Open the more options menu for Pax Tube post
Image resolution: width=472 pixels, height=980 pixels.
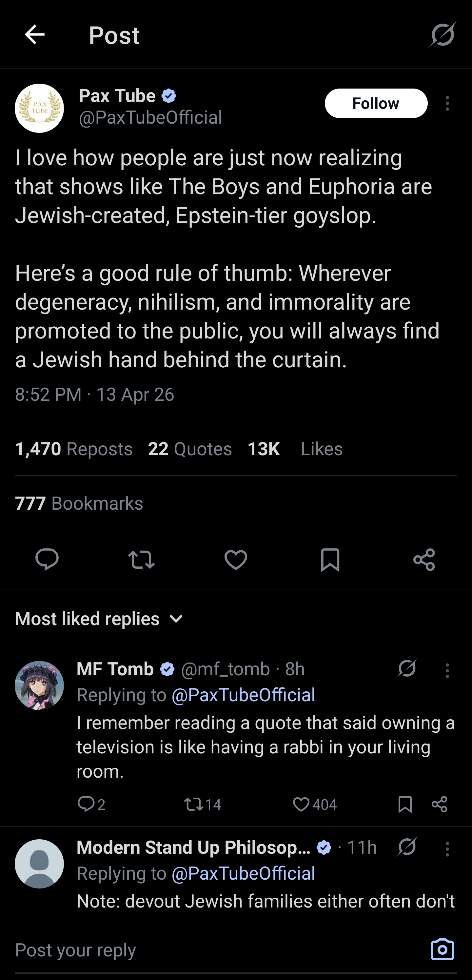tap(447, 103)
